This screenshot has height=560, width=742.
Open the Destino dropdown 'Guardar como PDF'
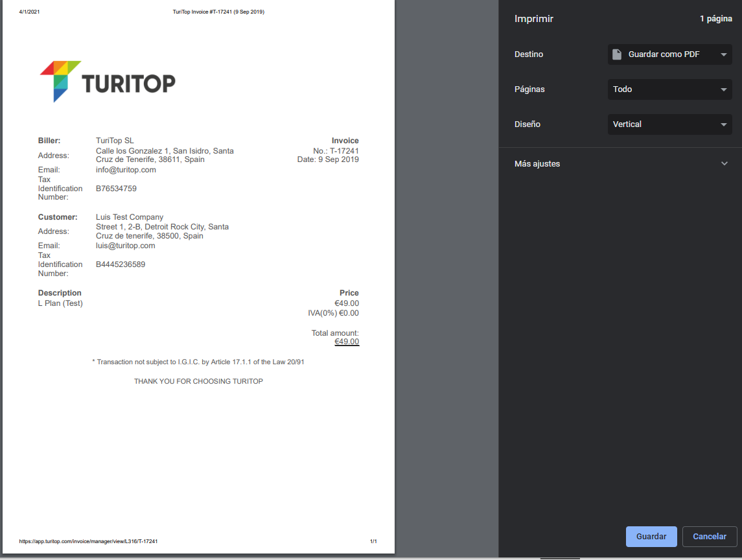point(669,54)
